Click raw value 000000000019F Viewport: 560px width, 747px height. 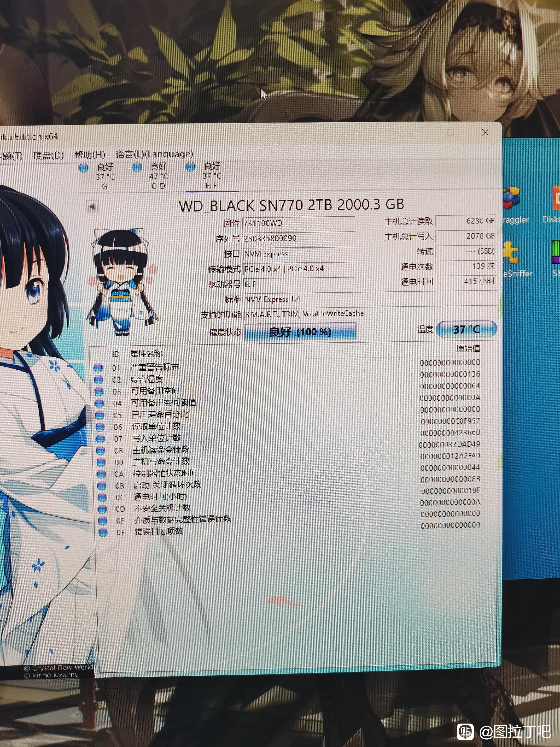pyautogui.click(x=451, y=490)
